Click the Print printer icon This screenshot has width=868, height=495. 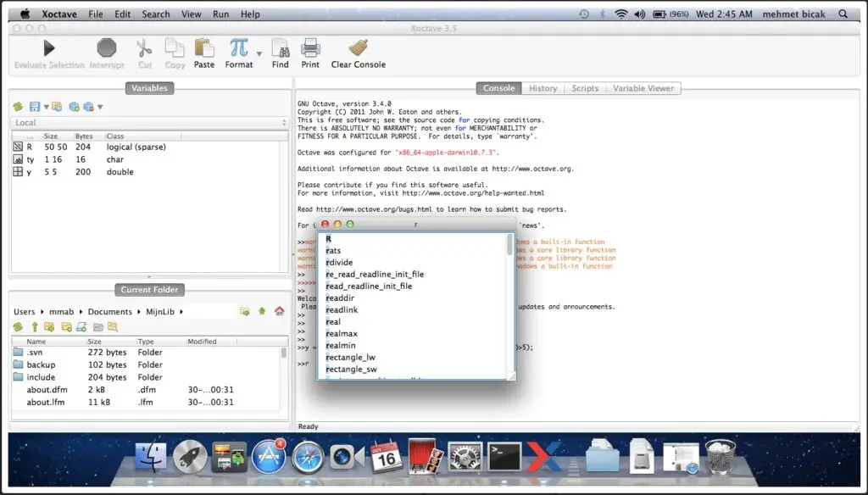(310, 48)
